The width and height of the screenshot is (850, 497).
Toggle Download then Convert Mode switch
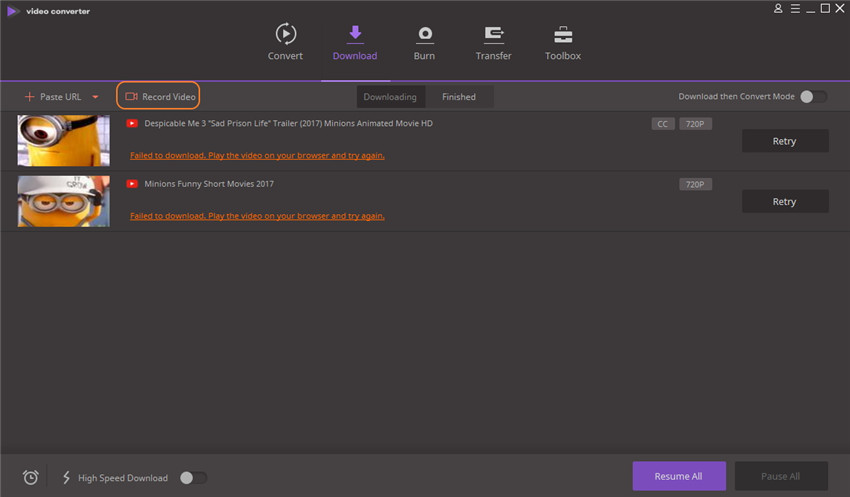pyautogui.click(x=813, y=96)
